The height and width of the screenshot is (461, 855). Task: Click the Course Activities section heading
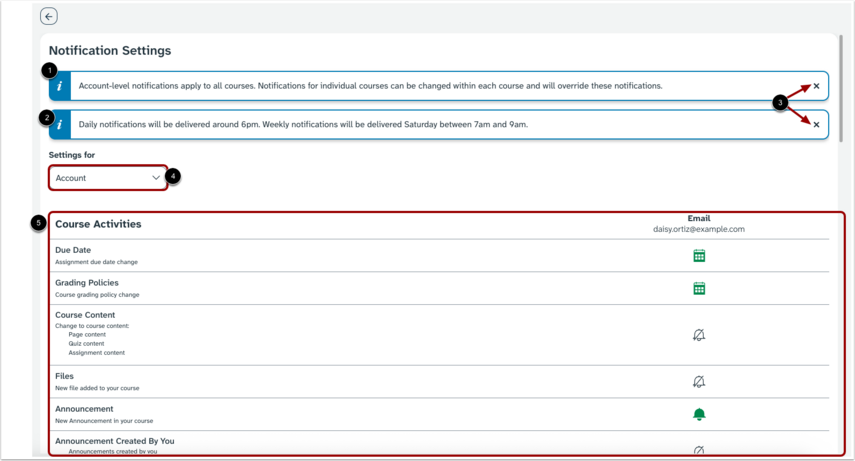coord(98,224)
